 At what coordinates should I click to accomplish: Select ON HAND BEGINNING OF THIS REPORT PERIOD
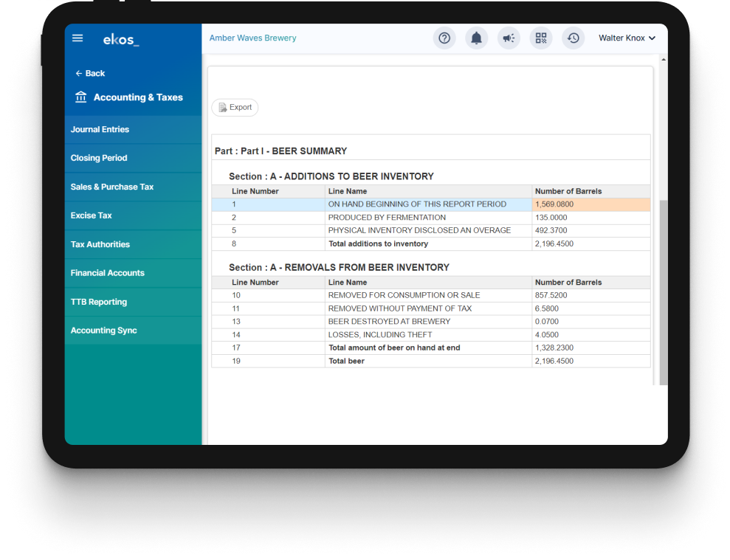tap(417, 204)
